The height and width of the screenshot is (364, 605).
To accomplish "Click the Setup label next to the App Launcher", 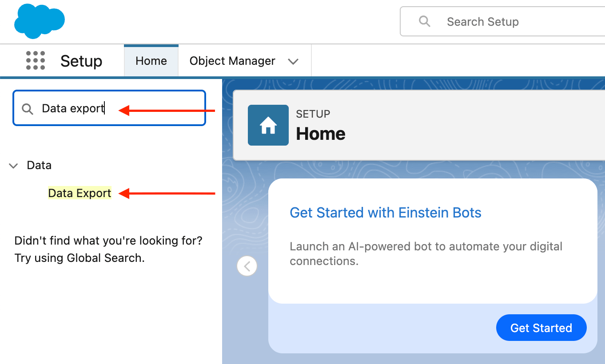I will pyautogui.click(x=81, y=61).
